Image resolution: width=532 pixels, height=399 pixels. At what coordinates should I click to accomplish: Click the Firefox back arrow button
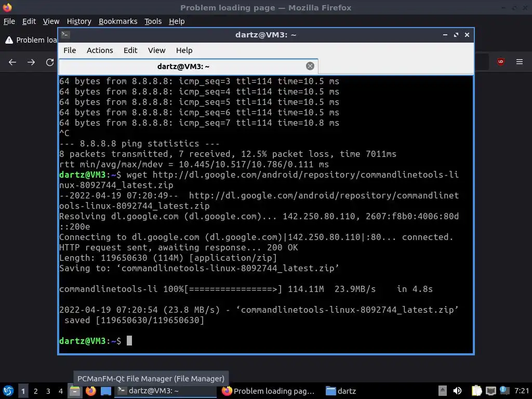point(12,62)
